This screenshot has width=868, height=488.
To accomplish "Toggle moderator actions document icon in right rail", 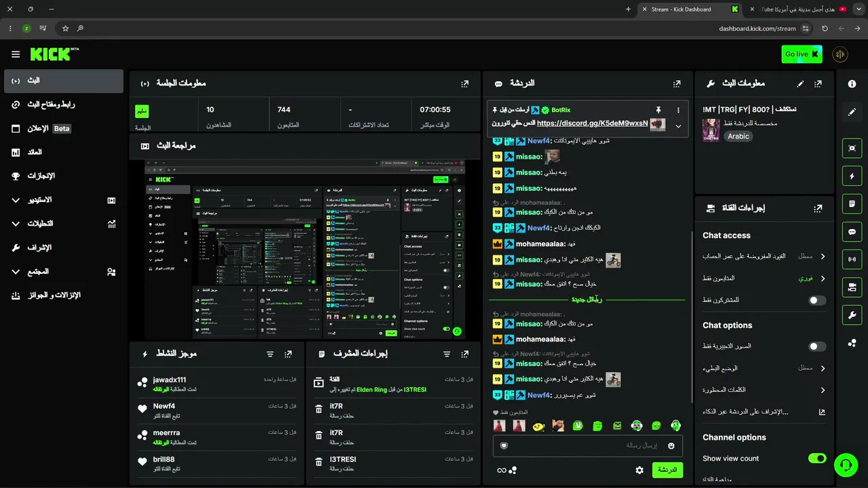I will click(x=852, y=203).
